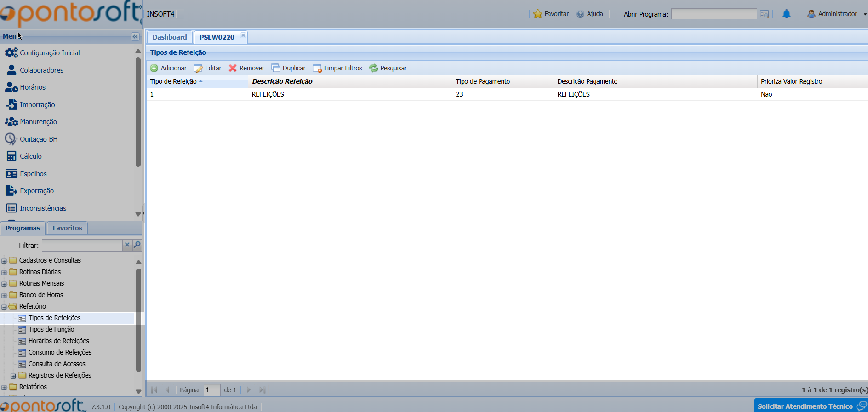
Task: Switch to the Dashboard tab
Action: [x=170, y=37]
